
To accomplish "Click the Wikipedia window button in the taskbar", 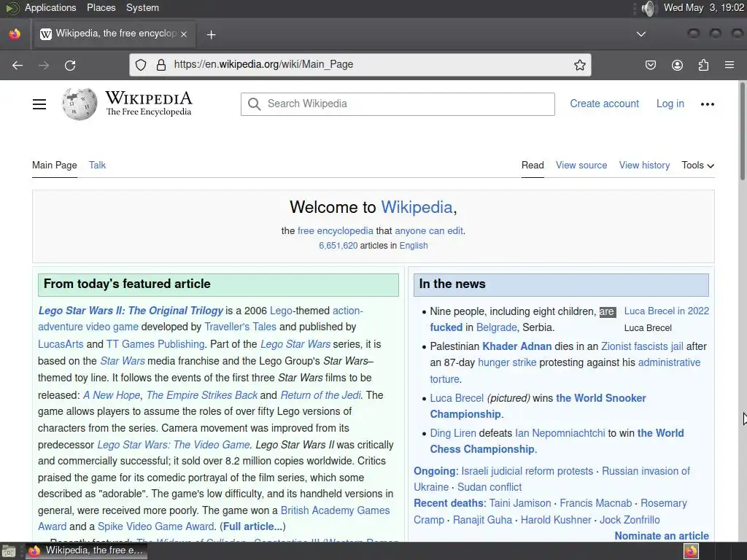I will 86,551.
